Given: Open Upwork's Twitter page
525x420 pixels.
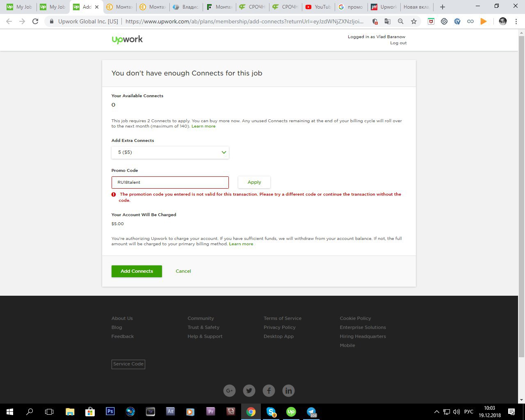Looking at the screenshot, I should [249, 390].
